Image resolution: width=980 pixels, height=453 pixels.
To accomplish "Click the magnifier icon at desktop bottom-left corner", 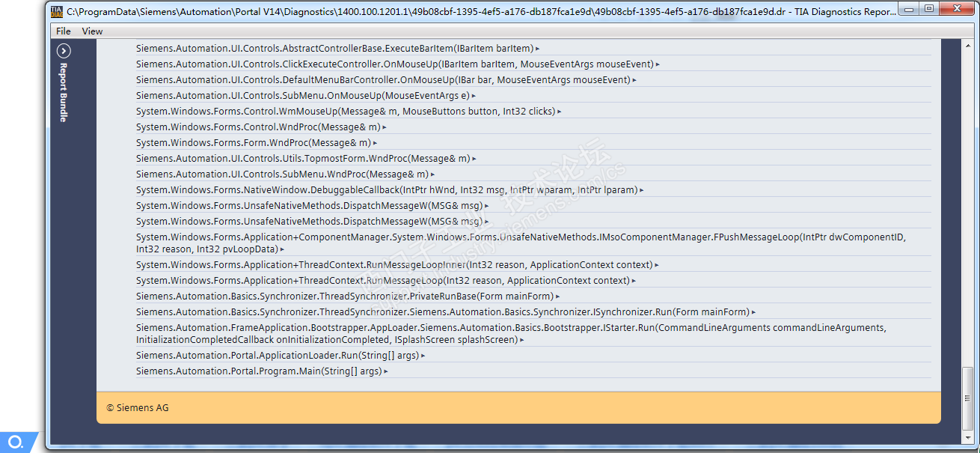I will coord(16,443).
